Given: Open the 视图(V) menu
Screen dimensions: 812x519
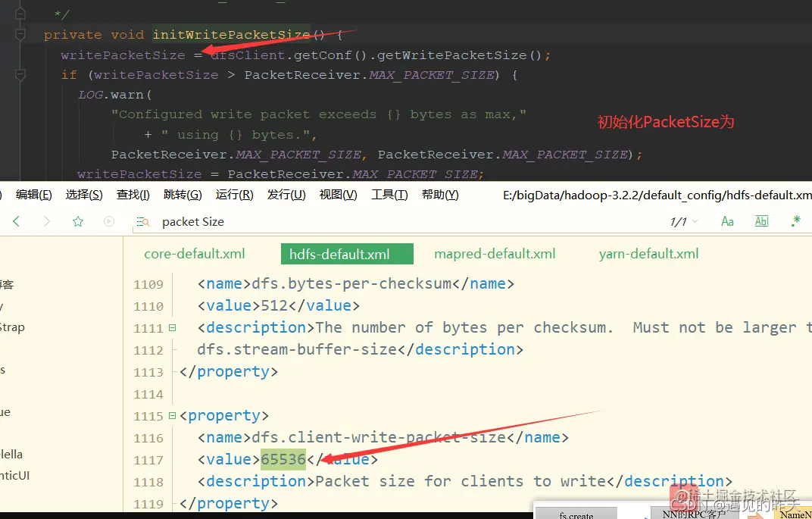Looking at the screenshot, I should [338, 195].
